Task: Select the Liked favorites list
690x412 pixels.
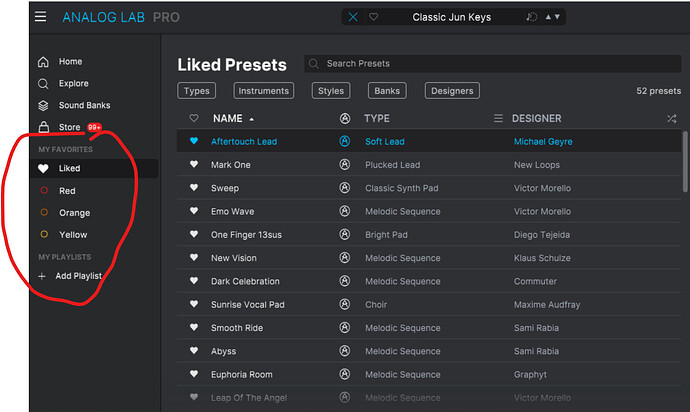Action: coord(94,168)
